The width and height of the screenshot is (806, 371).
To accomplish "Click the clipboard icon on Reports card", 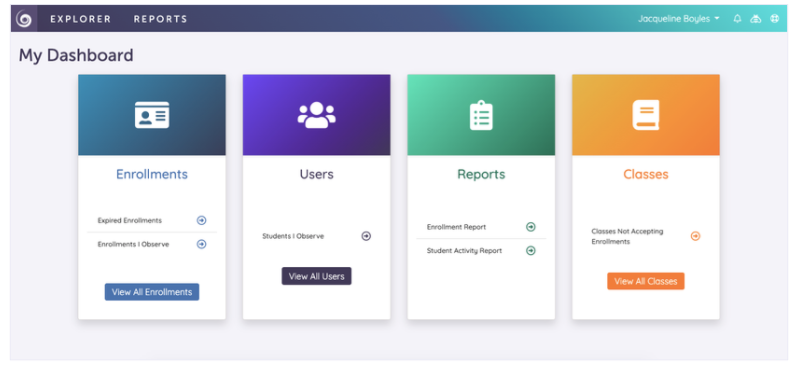I will click(x=481, y=115).
